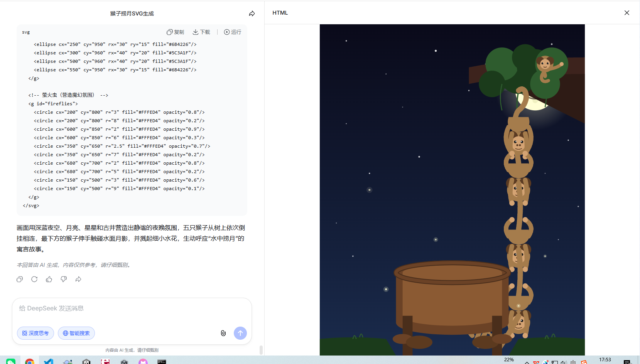This screenshot has height=364, width=640.
Task: Open the 17:53 taskbar clock
Action: (605, 360)
